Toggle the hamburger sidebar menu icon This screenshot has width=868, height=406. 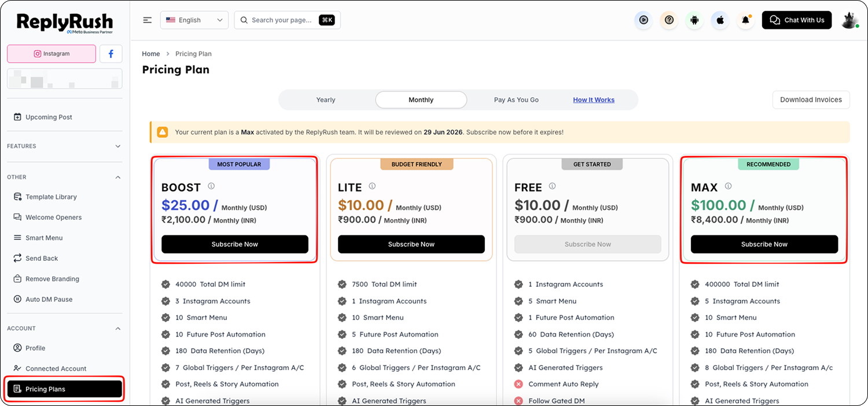[x=148, y=20]
